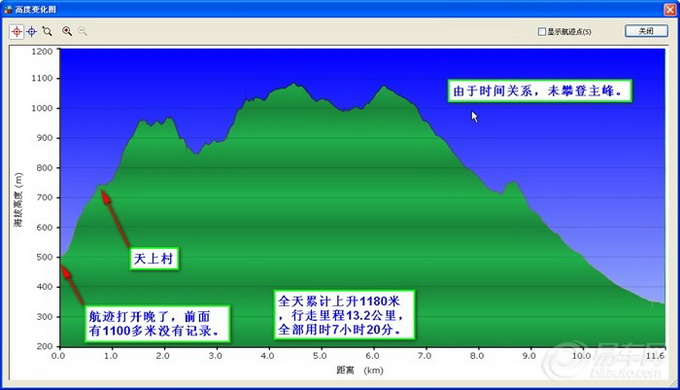Click the 海拔高度 (m) axis title

point(18,200)
